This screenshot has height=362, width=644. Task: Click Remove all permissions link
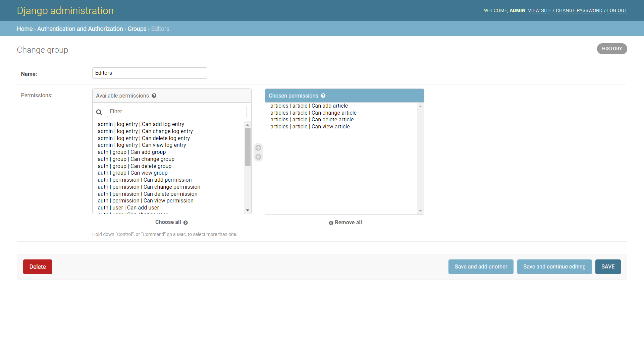pyautogui.click(x=345, y=223)
